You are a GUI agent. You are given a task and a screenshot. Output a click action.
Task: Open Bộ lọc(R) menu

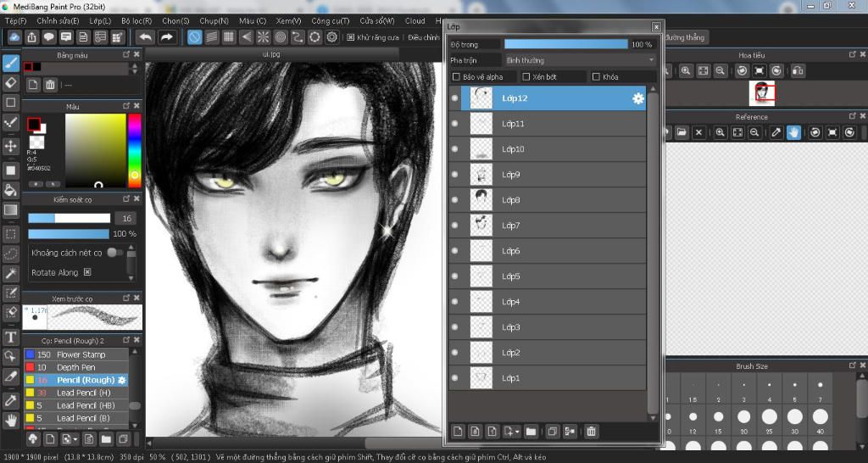click(x=136, y=21)
